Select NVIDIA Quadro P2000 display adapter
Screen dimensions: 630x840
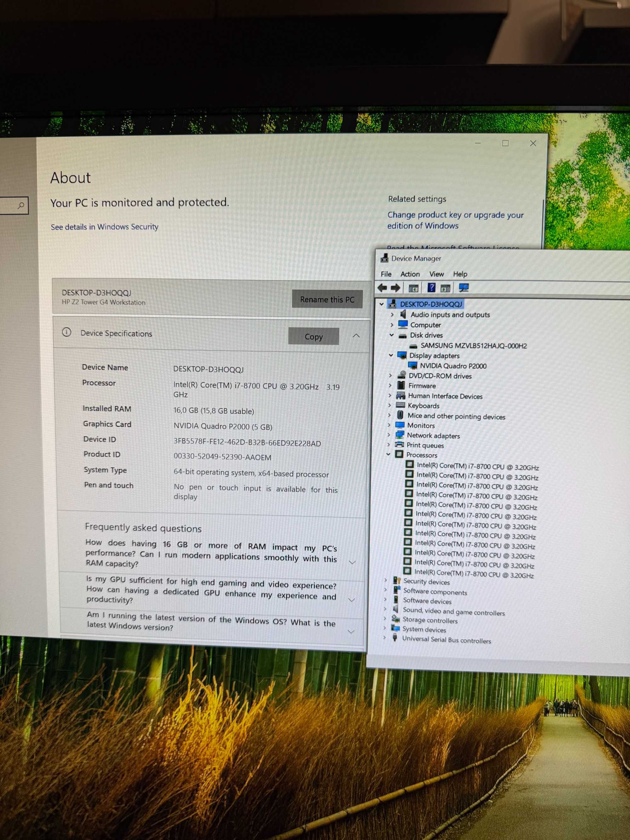click(453, 366)
